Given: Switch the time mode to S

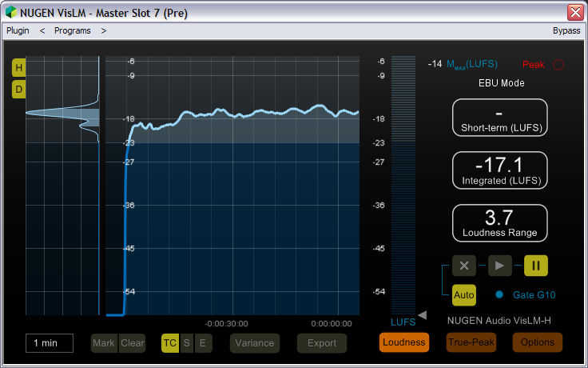Looking at the screenshot, I should tap(187, 343).
